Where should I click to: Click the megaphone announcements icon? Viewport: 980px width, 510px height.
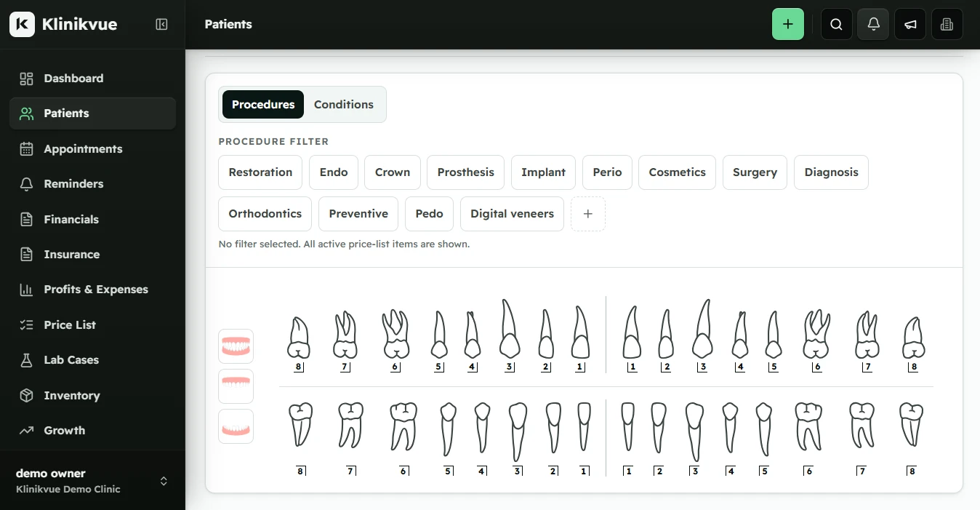910,24
